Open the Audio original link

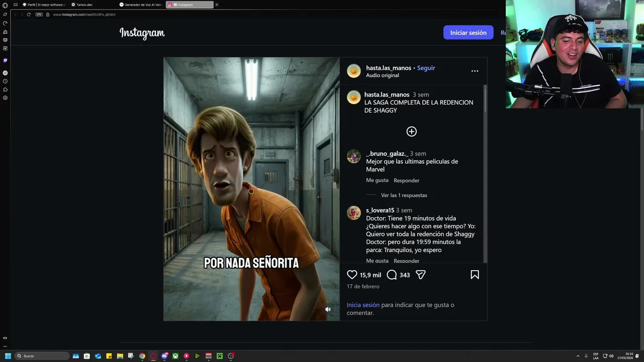382,75
